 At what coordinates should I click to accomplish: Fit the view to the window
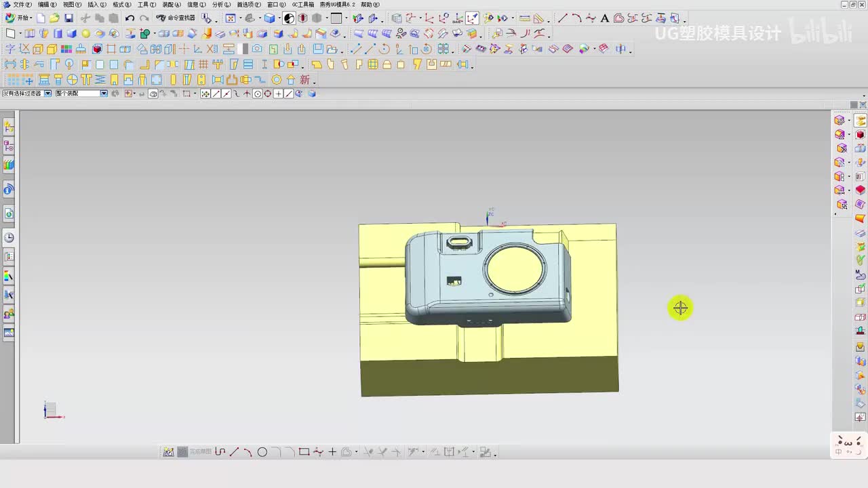(231, 18)
